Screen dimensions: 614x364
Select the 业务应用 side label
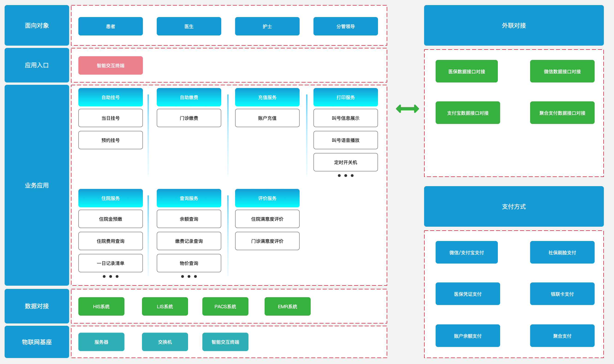tap(37, 185)
